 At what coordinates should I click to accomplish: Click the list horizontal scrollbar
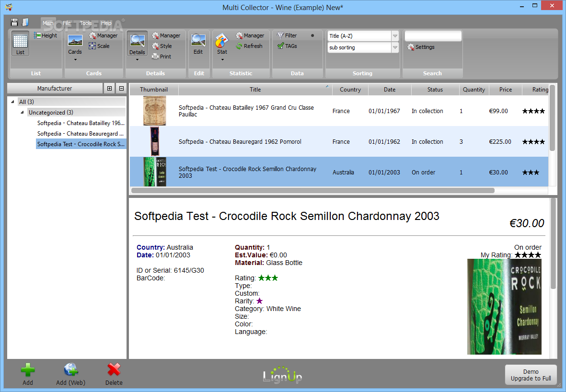312,190
